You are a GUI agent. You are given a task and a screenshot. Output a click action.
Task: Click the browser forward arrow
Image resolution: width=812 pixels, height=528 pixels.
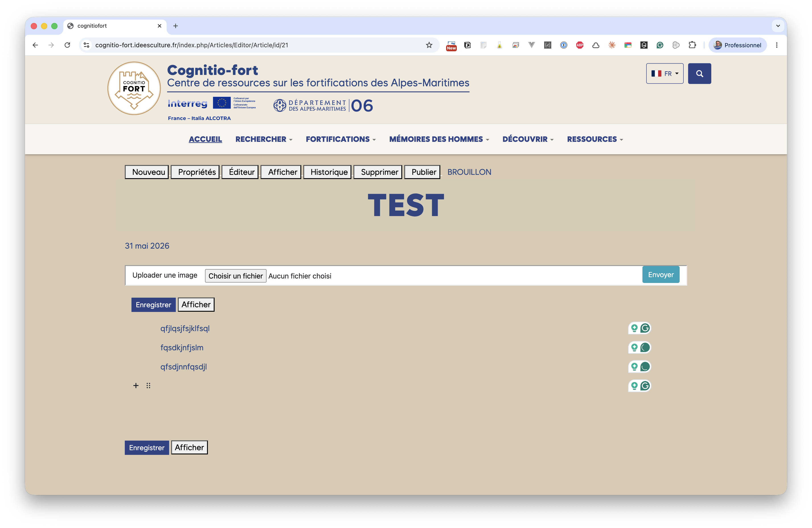tap(51, 45)
